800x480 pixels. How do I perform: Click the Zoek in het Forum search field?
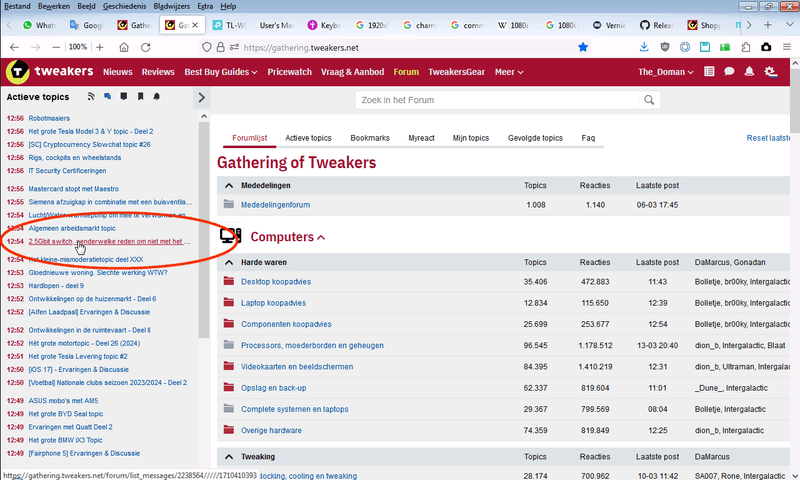pyautogui.click(x=497, y=100)
